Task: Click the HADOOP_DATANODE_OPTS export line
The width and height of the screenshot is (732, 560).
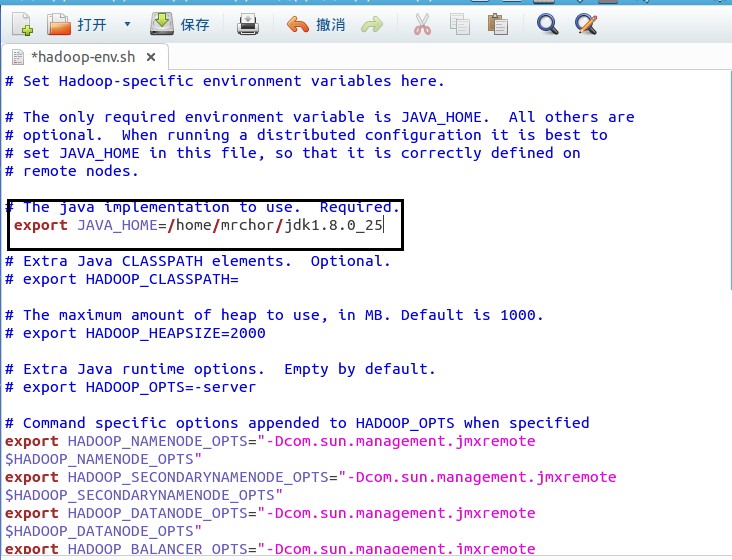Action: 270,513
